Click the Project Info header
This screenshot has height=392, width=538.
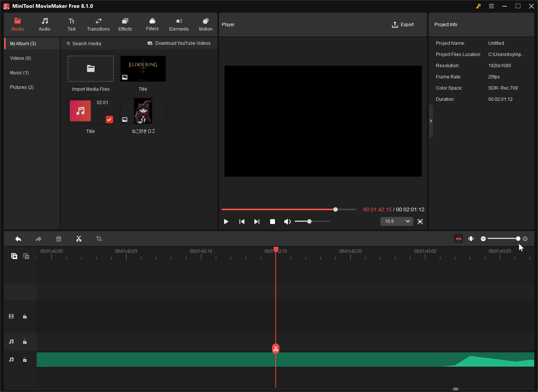pos(446,25)
